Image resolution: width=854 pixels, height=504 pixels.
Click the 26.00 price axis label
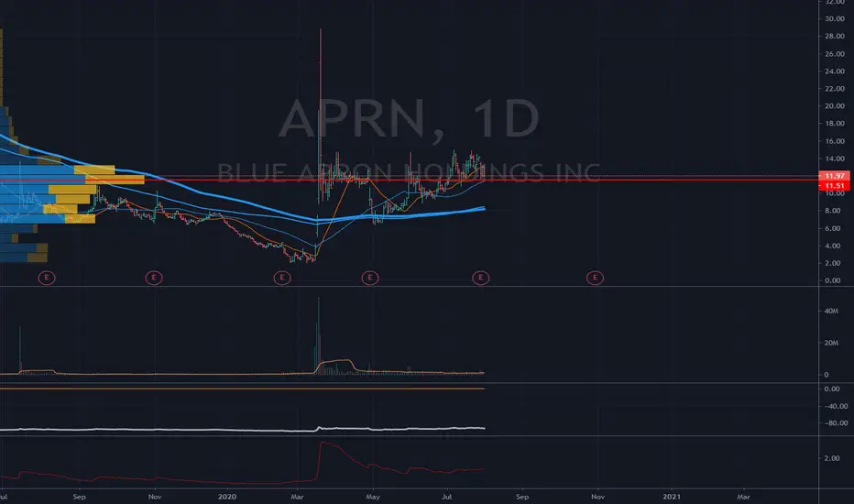pyautogui.click(x=835, y=53)
